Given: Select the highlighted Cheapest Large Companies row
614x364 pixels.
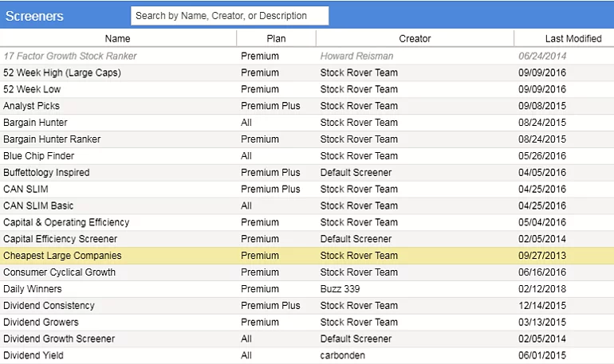Looking at the screenshot, I should coord(62,256).
